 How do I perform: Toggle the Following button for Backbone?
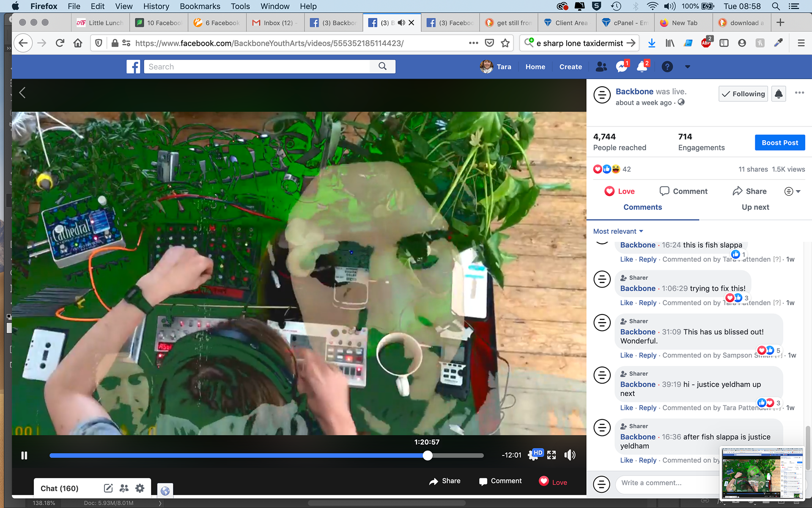pyautogui.click(x=743, y=94)
